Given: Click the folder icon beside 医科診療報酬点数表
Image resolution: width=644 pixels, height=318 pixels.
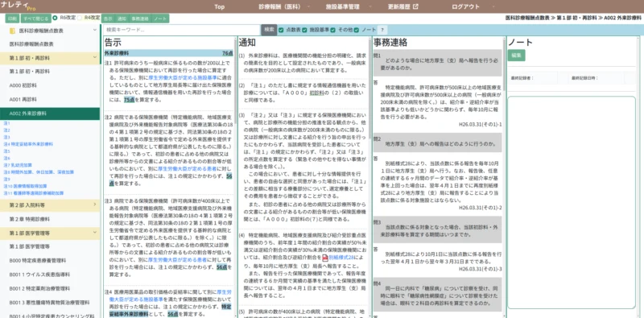Looking at the screenshot, I should (x=12, y=31).
